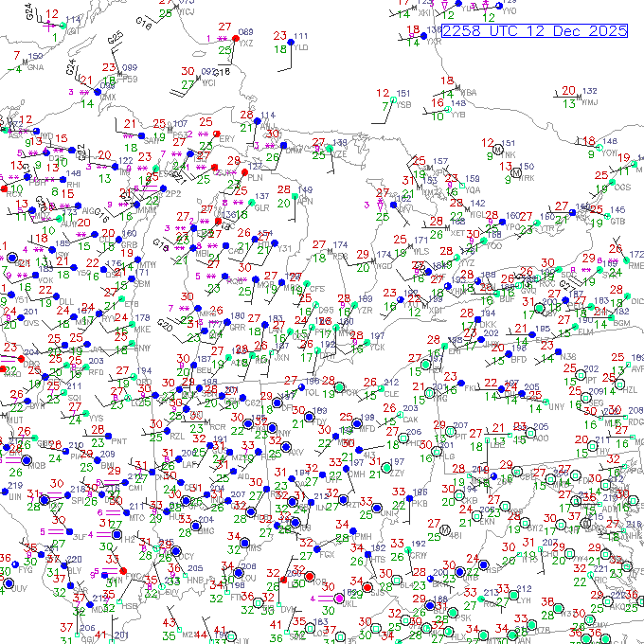Select the blue circled marker at MFD

coord(357,423)
